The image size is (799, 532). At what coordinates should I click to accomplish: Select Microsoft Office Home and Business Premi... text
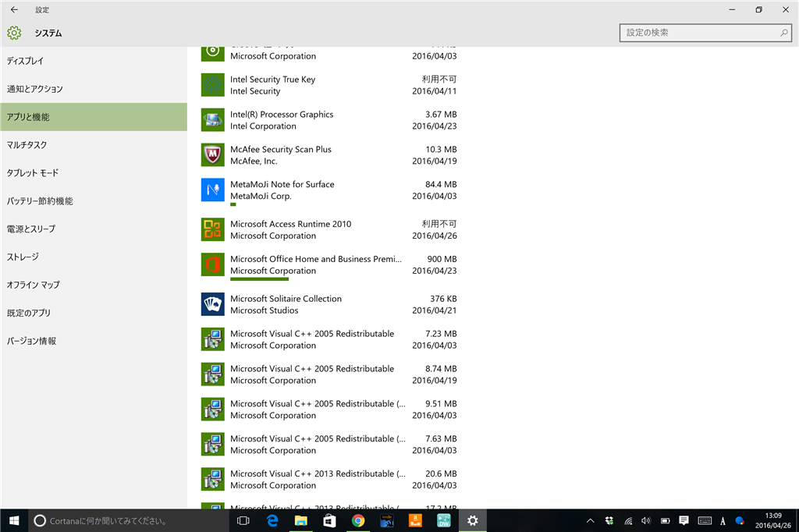(x=316, y=259)
